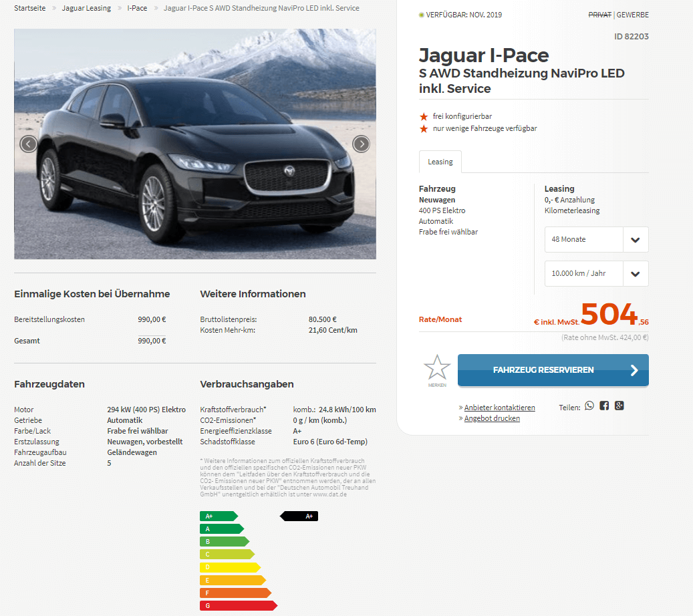The width and height of the screenshot is (693, 616).
Task: Click the green A+ efficiency class bar
Action: [219, 516]
